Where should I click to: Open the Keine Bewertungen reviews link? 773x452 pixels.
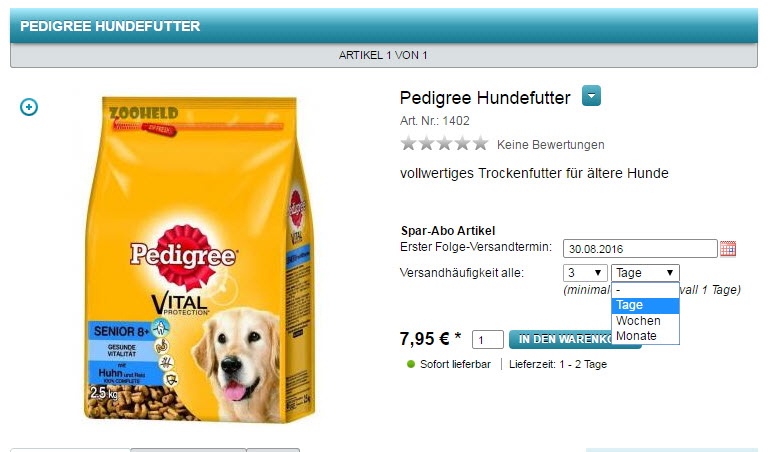550,144
